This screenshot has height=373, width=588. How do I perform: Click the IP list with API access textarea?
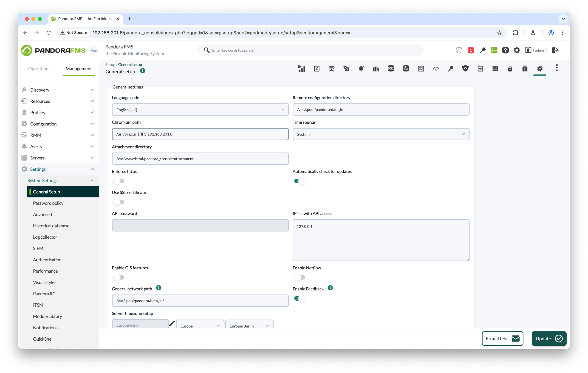381,240
